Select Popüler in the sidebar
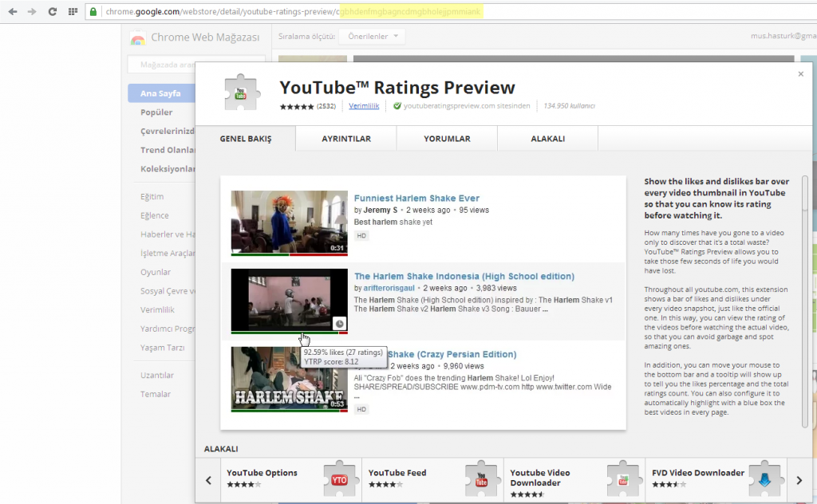Viewport: 817px width, 504px height. (x=156, y=112)
